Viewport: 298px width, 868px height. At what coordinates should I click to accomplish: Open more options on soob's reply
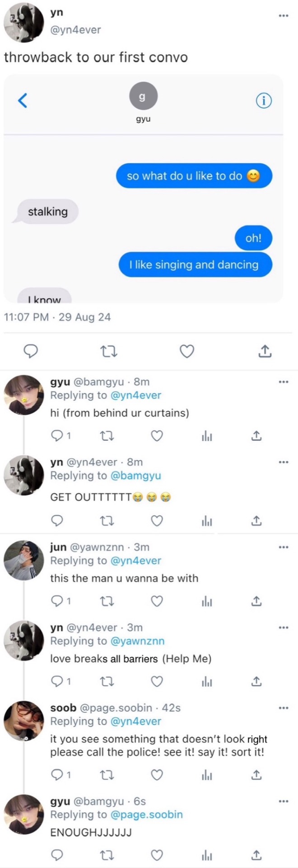click(x=283, y=708)
